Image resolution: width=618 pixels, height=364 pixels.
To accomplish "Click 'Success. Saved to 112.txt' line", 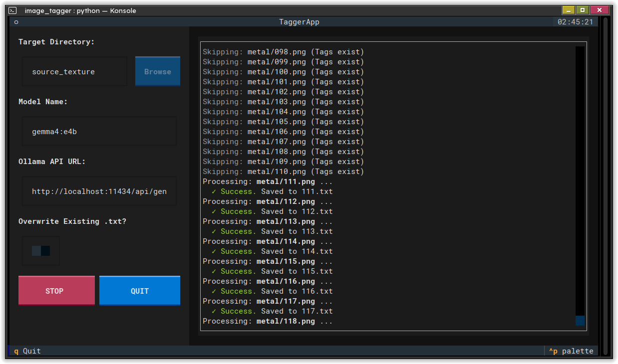I will point(272,211).
